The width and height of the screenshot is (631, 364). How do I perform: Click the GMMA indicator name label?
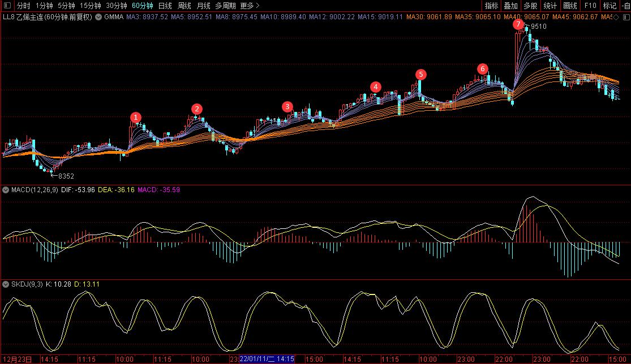pos(114,17)
